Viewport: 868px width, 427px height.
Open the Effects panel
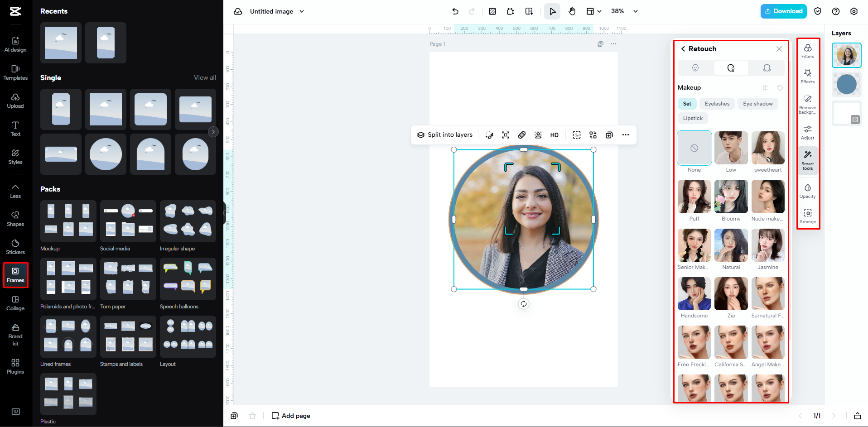tap(807, 75)
